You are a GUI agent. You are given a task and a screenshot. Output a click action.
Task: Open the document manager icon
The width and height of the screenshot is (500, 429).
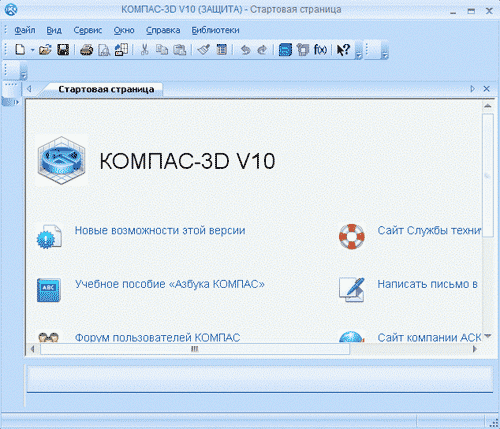[x=303, y=50]
